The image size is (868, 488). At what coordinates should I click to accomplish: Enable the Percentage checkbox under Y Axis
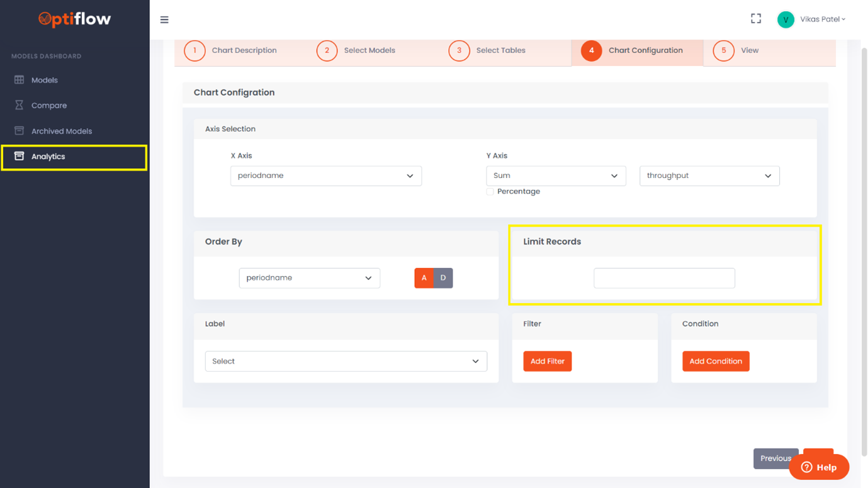[x=490, y=191]
